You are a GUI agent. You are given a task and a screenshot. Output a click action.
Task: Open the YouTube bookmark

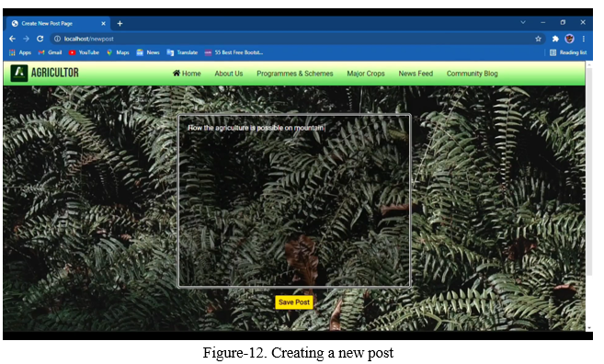click(84, 52)
